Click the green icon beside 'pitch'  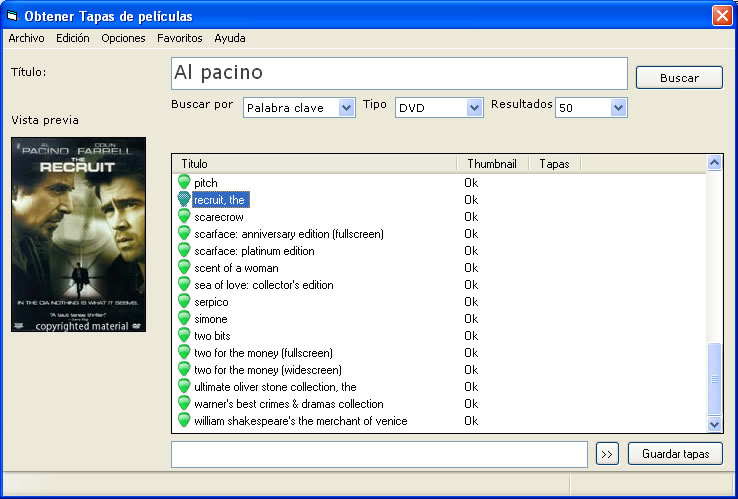click(x=183, y=183)
